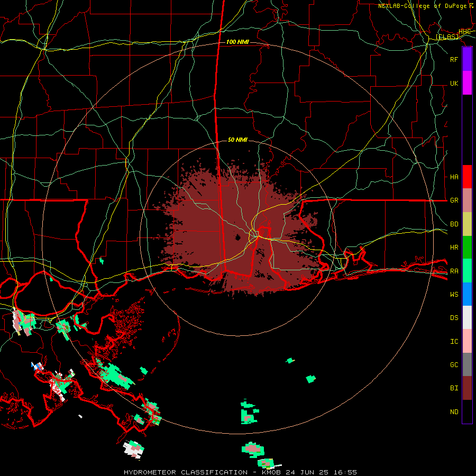Click the 'BI' legend label

(454, 388)
